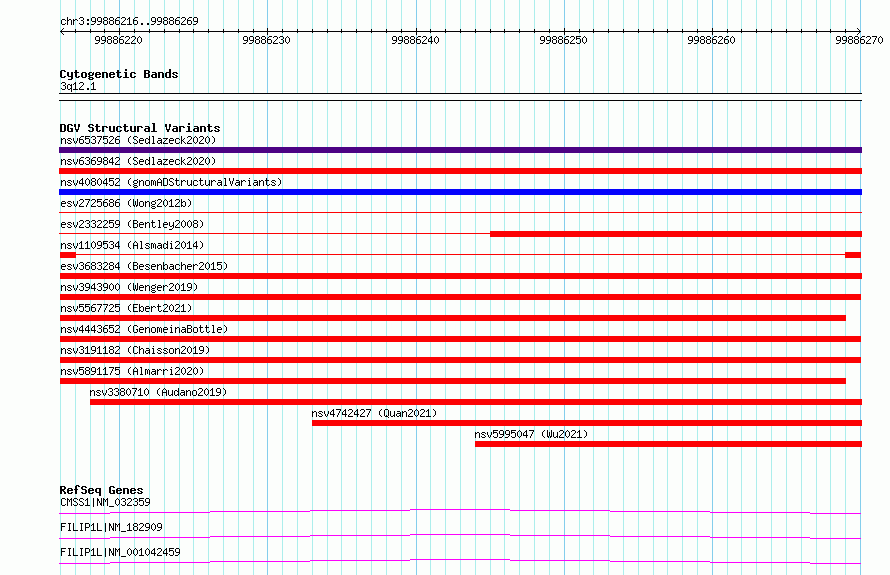Viewport: 890px width, 575px height.
Task: Open nsv6369842 (Sedlazeck2020) variant label
Action: click(x=138, y=161)
